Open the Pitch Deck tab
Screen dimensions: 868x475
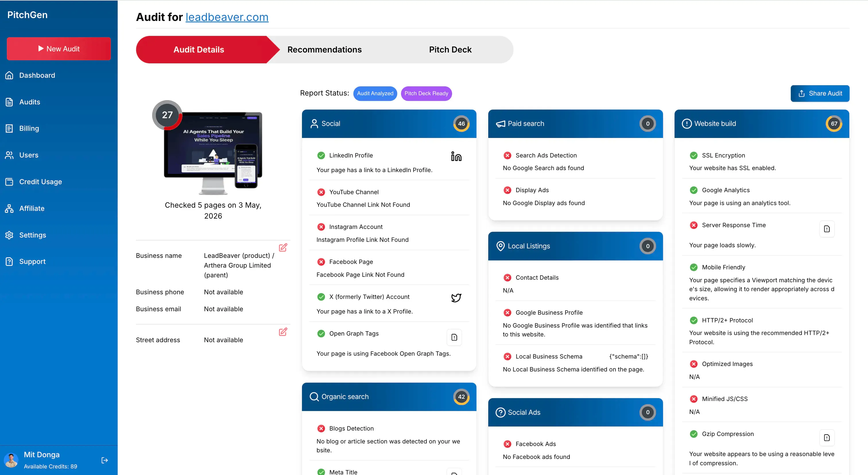pyautogui.click(x=450, y=50)
